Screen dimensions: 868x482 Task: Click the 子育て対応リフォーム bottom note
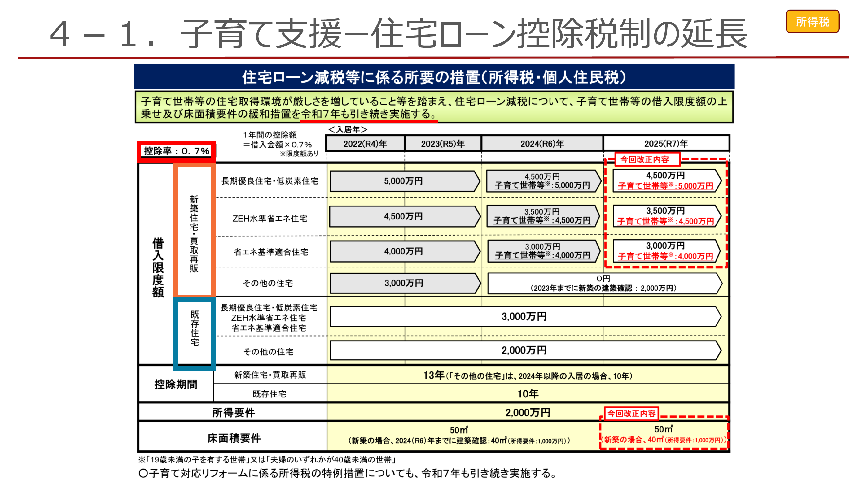point(348,473)
